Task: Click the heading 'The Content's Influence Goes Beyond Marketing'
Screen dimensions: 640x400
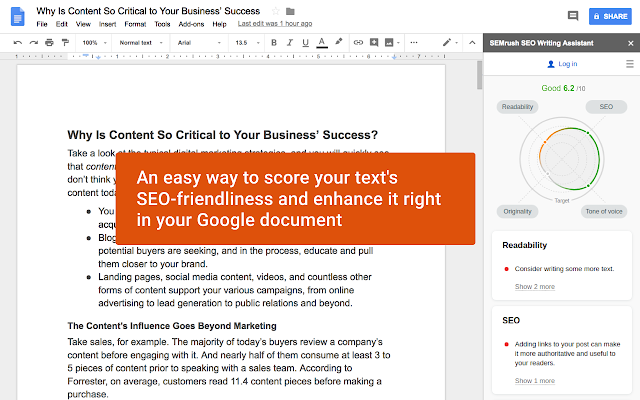Action: [x=172, y=326]
